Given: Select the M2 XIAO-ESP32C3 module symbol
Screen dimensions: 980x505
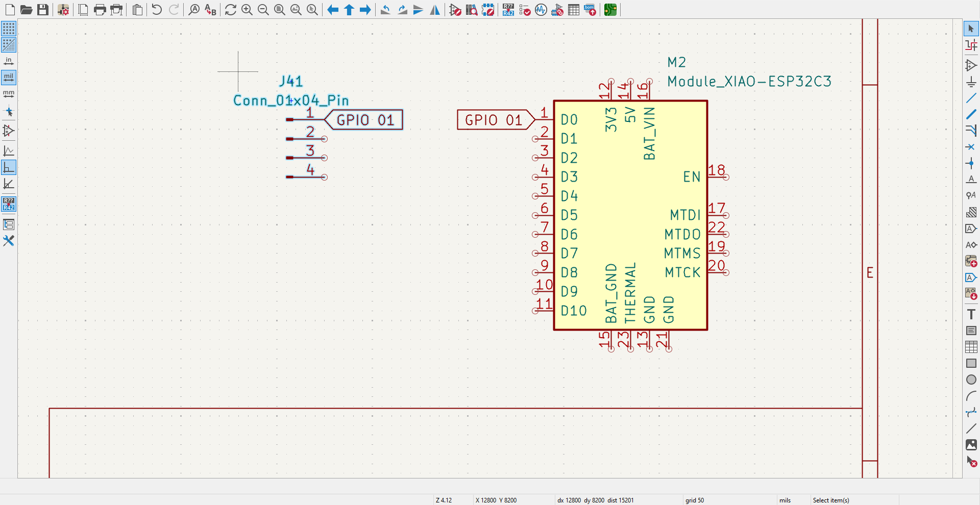Looking at the screenshot, I should pyautogui.click(x=630, y=215).
